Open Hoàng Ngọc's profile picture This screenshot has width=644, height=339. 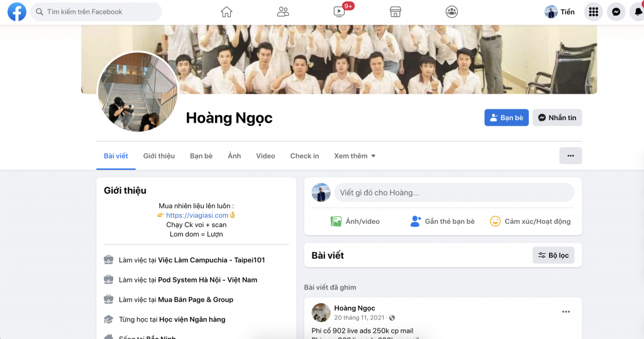138,92
